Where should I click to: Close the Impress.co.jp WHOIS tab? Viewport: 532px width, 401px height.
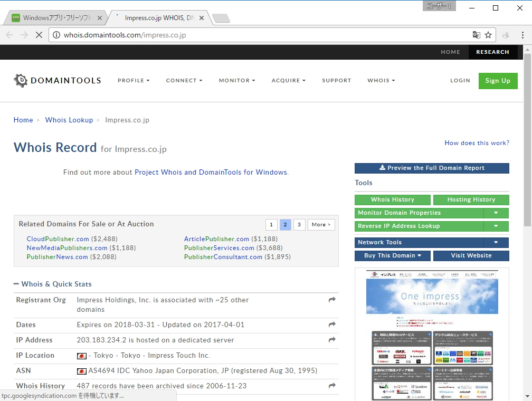202,18
